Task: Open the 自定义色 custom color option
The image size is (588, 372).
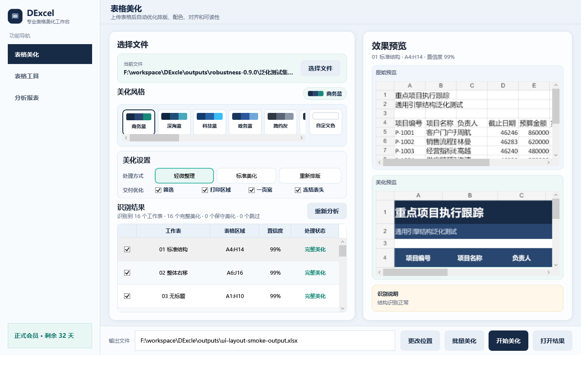Action: [326, 122]
